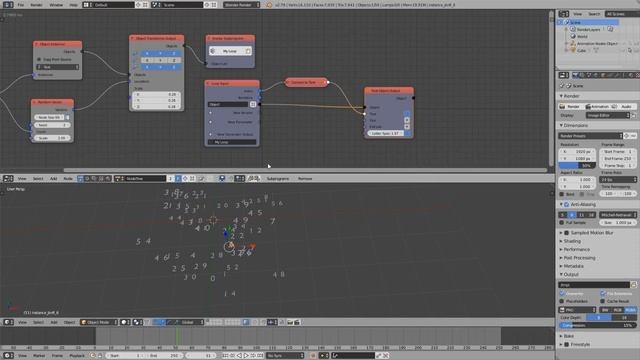Open the File menu in top bar
Viewport: 640px width, 360px height.
tap(20, 5)
